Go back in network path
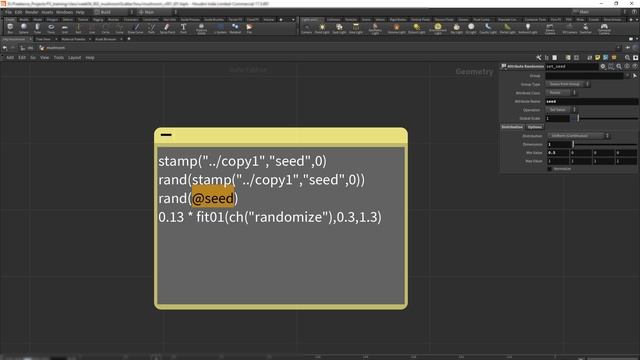 4,48
